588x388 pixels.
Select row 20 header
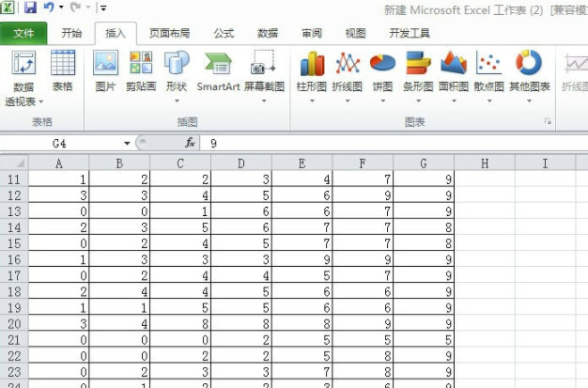14,323
